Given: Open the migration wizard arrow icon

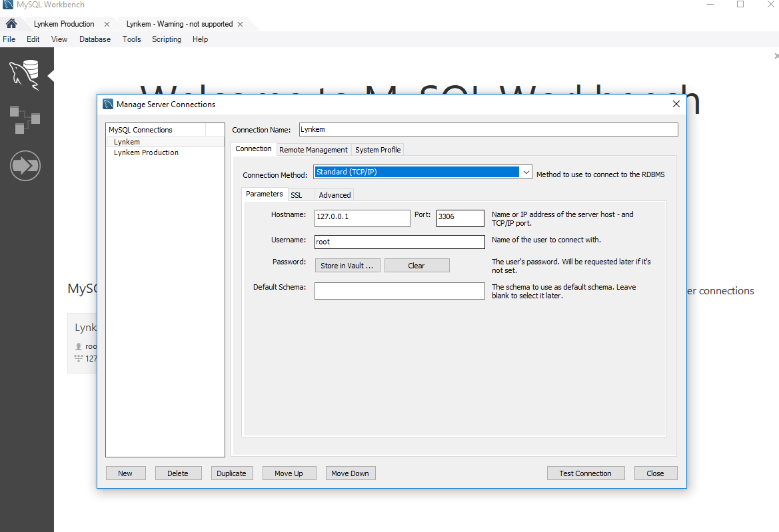Looking at the screenshot, I should point(25,166).
